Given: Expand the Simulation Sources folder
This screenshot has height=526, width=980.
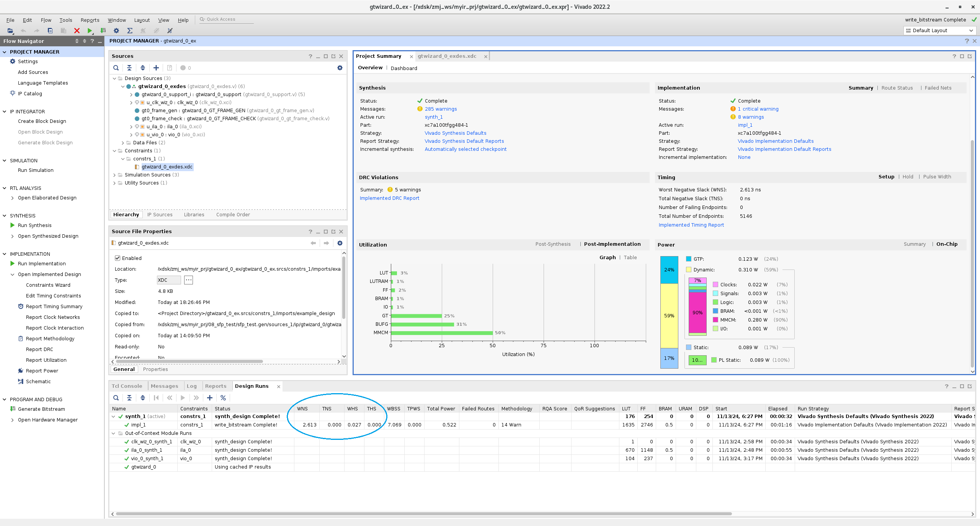Looking at the screenshot, I should click(114, 175).
